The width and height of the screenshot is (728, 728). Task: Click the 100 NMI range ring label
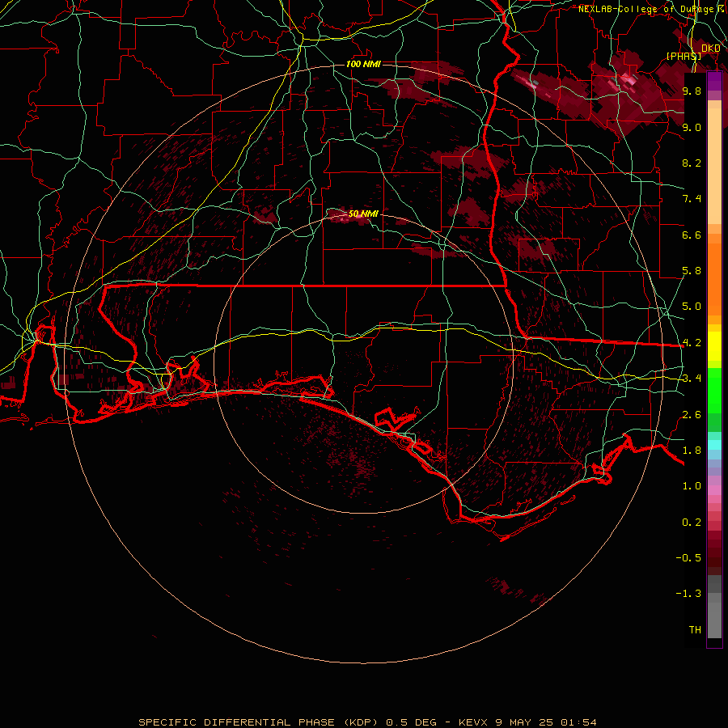(363, 64)
